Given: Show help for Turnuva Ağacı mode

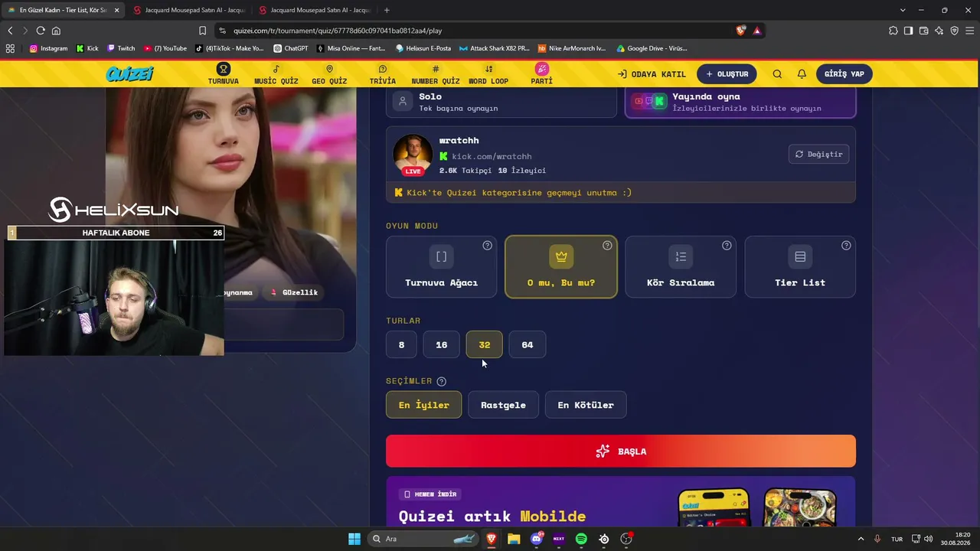Looking at the screenshot, I should point(488,246).
